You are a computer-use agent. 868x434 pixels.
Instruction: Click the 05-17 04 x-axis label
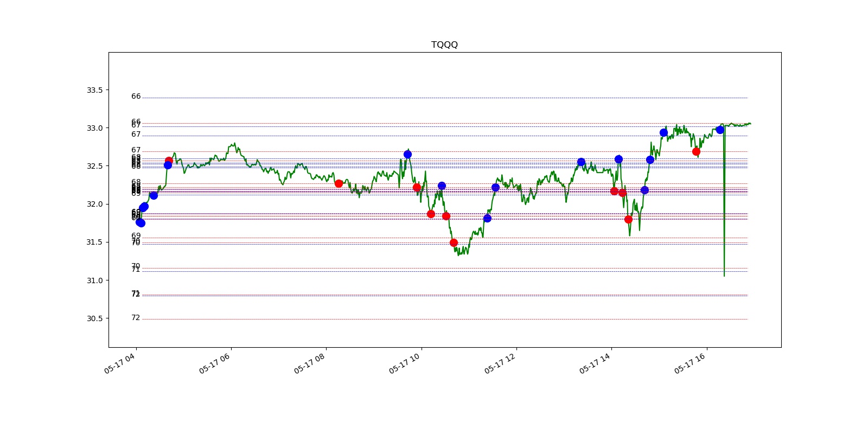(x=119, y=363)
